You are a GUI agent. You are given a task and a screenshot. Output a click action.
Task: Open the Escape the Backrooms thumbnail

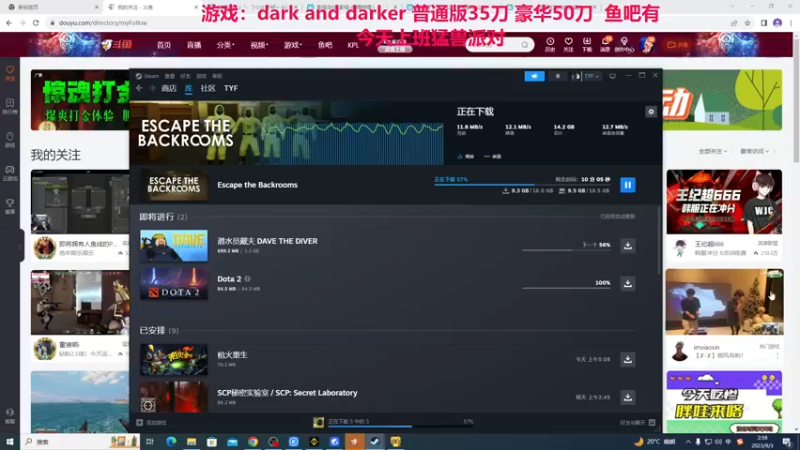click(x=173, y=185)
